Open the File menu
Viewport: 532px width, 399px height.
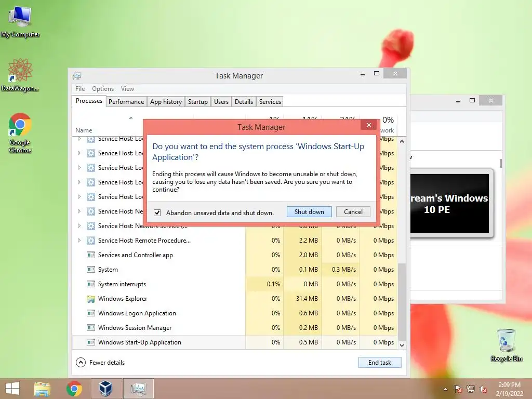point(80,88)
